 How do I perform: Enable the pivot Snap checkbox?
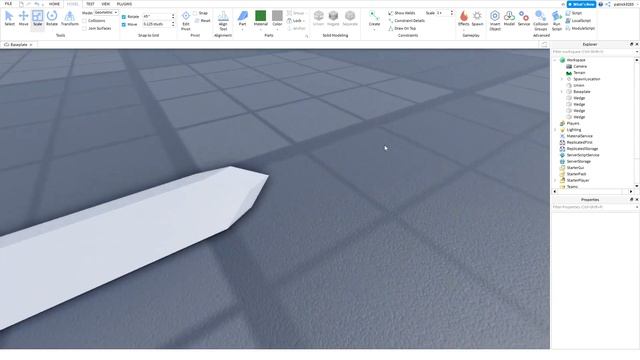(195, 13)
